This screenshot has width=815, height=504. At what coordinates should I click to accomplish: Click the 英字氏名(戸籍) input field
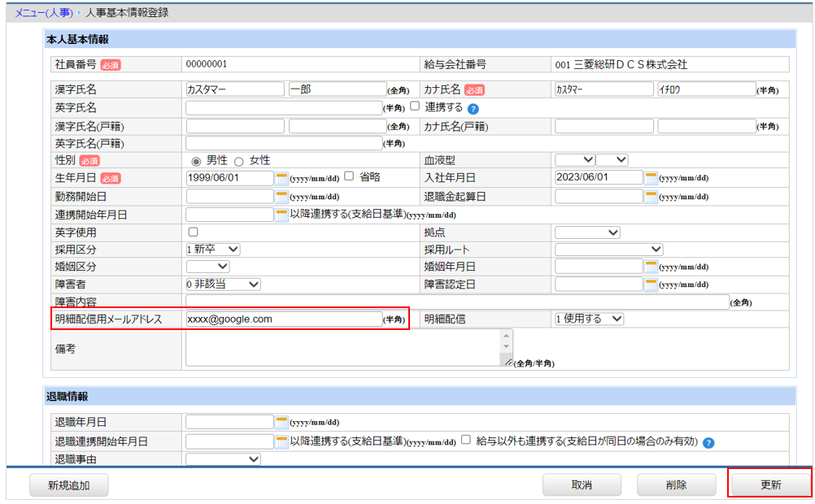point(284,143)
